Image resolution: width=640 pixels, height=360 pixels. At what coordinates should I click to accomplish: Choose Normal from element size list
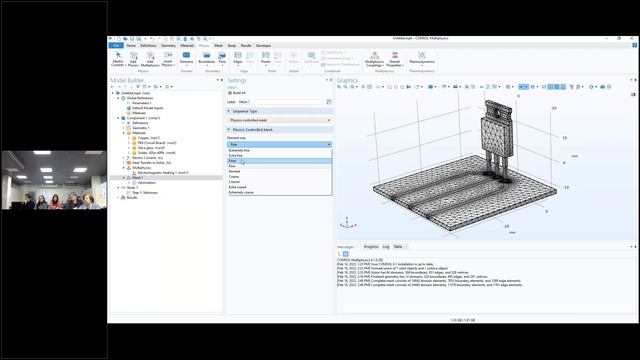click(280, 171)
